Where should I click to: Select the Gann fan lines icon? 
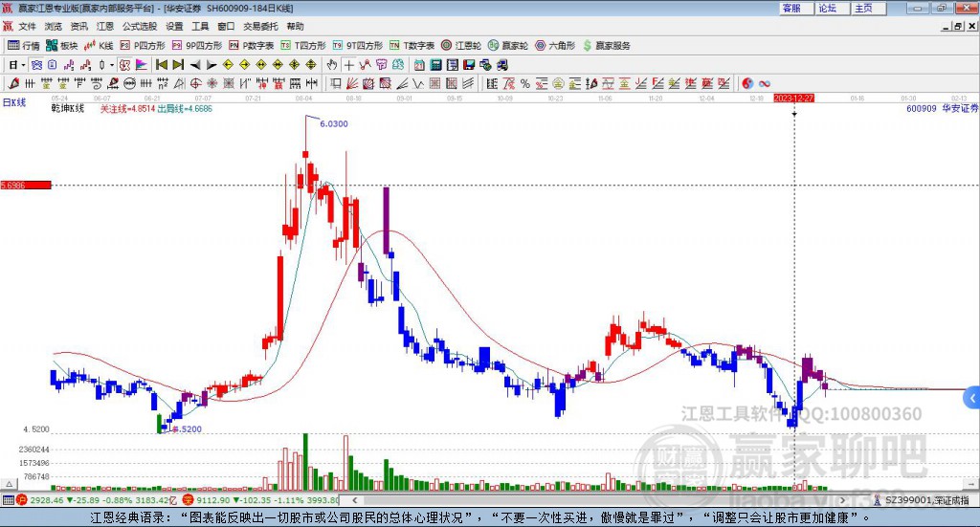351,83
